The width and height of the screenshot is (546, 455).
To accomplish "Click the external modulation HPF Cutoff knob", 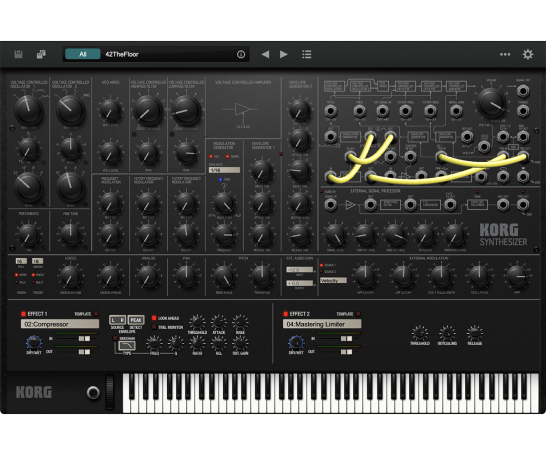I will click(x=365, y=277).
